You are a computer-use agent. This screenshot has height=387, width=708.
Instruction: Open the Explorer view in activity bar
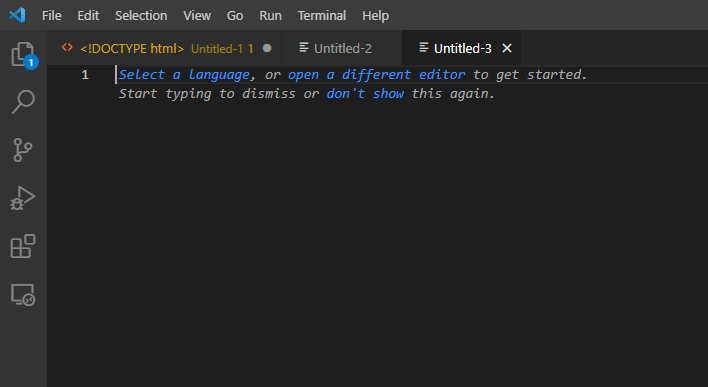[x=23, y=55]
